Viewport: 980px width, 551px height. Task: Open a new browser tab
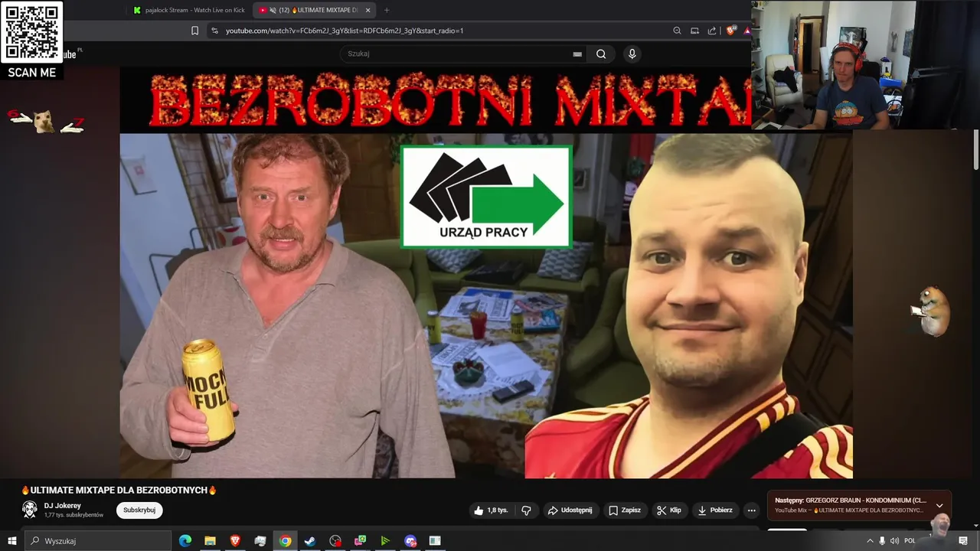coord(386,10)
